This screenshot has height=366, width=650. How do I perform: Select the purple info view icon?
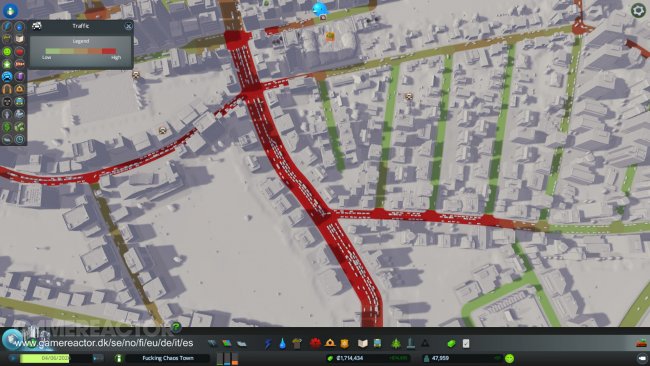[x=19, y=76]
